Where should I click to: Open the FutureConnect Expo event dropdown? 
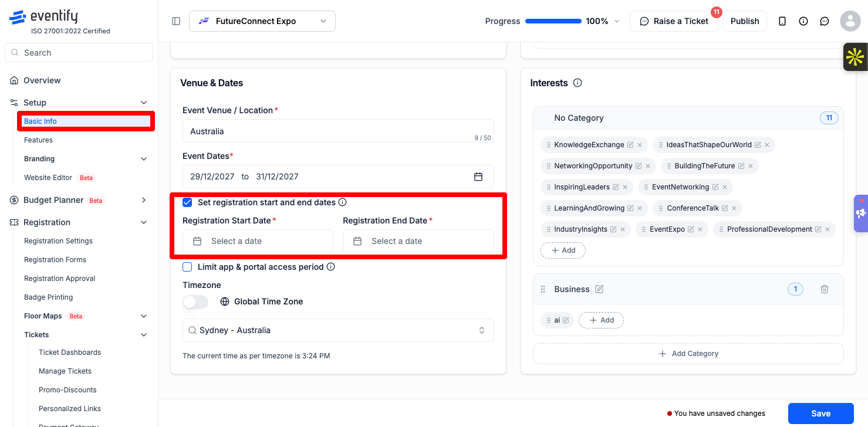(x=262, y=21)
